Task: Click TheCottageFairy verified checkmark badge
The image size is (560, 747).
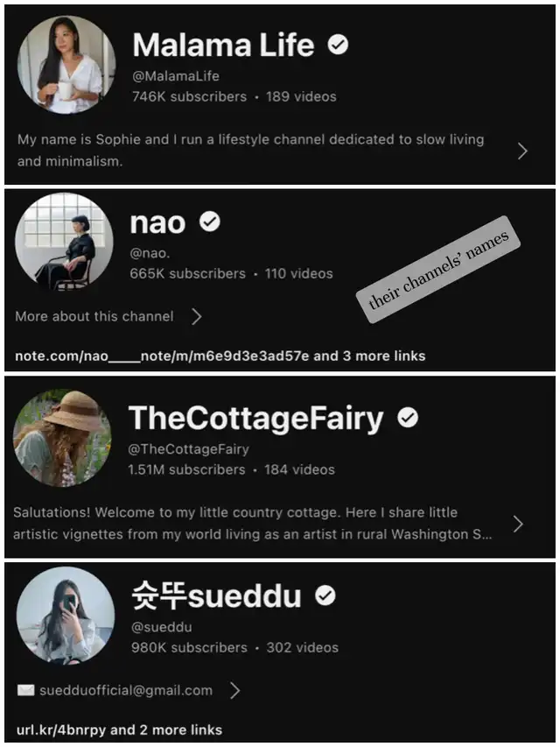Action: coord(408,418)
